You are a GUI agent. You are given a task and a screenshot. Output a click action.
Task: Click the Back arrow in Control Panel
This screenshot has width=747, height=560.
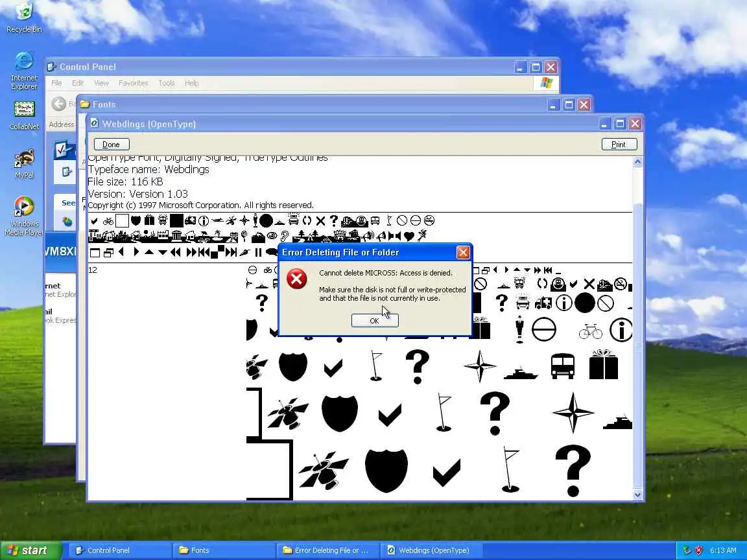[59, 104]
